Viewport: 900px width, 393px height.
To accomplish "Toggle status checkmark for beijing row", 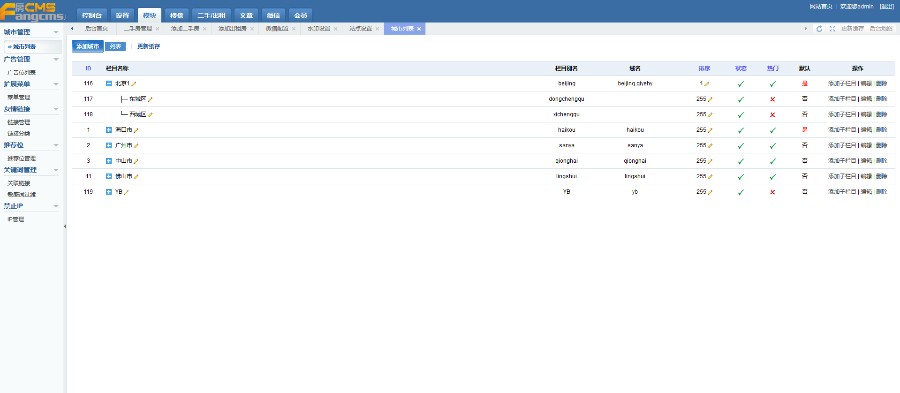I will point(740,84).
